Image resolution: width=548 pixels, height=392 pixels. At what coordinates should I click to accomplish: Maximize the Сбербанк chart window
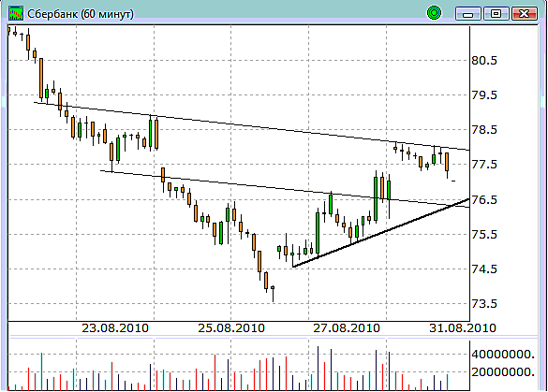(496, 14)
